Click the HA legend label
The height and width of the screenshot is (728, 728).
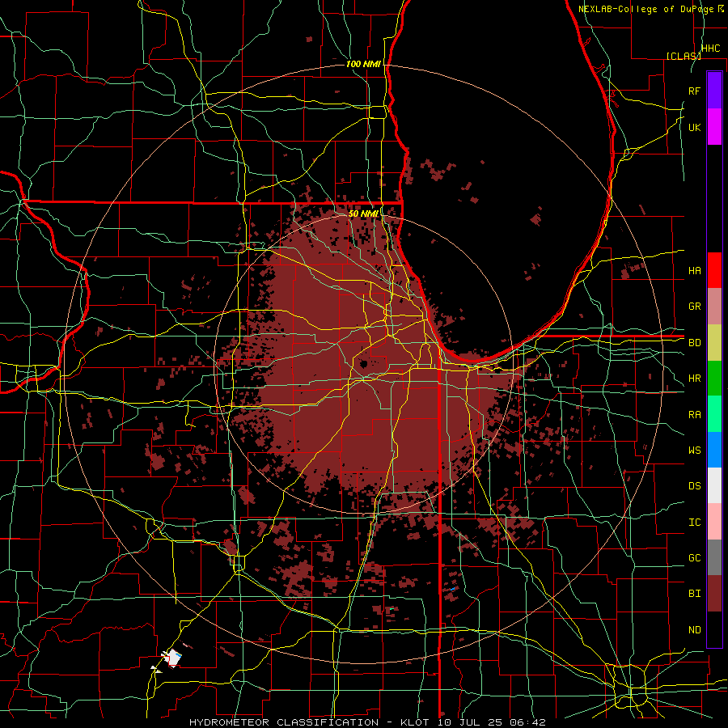coord(695,271)
